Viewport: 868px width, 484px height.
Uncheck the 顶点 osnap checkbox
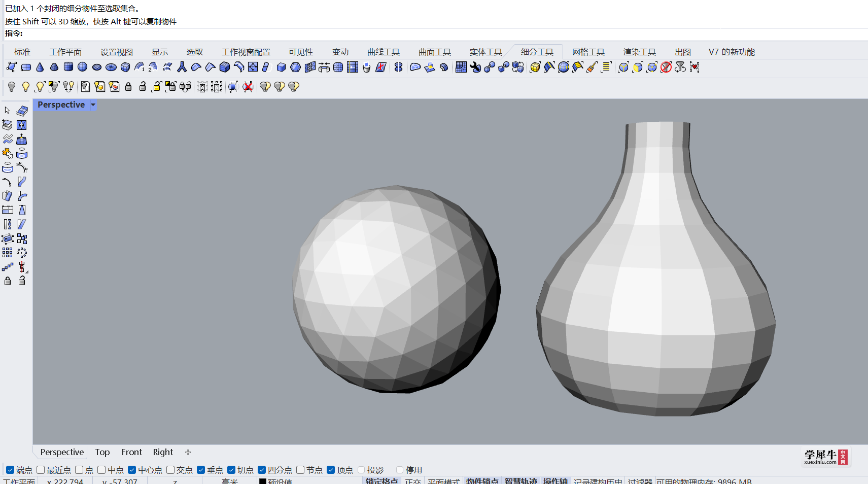[331, 470]
